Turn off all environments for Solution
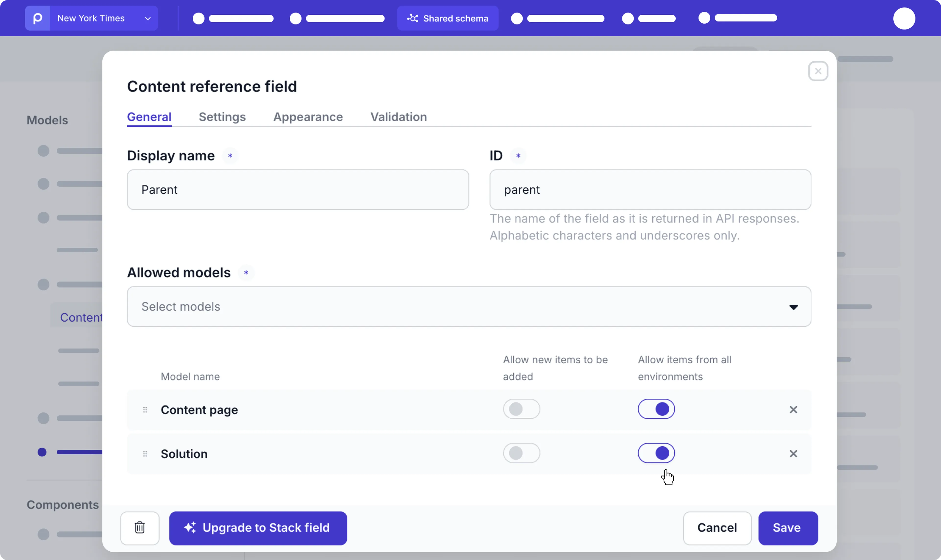 tap(656, 453)
